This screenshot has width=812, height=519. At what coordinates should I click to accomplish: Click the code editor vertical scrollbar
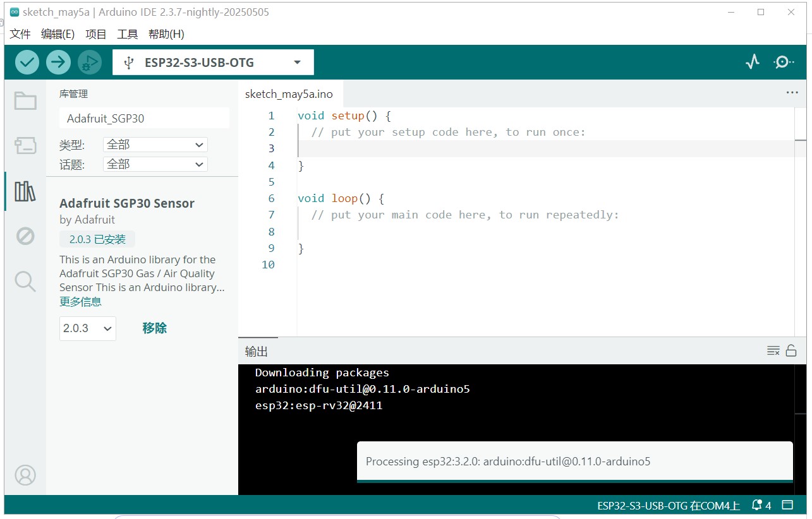[x=801, y=221]
